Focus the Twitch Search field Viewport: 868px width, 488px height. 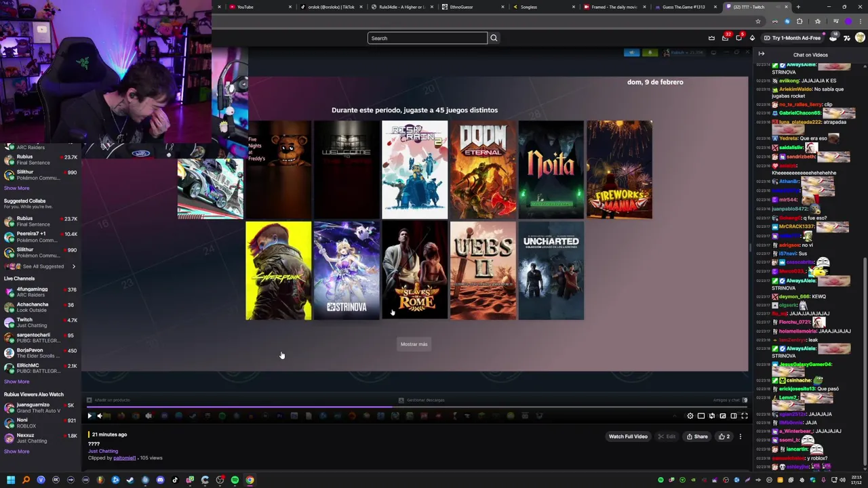[427, 38]
